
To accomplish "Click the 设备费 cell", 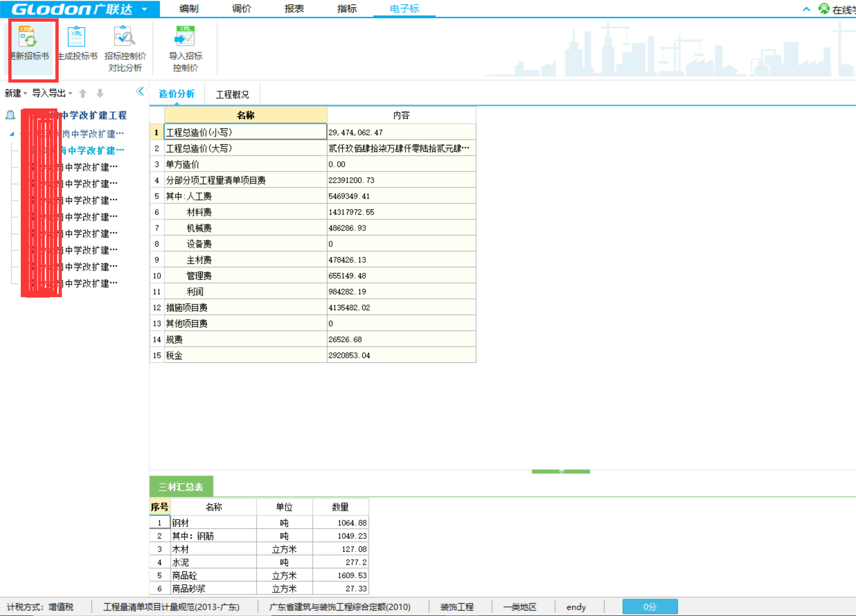I will pyautogui.click(x=245, y=244).
